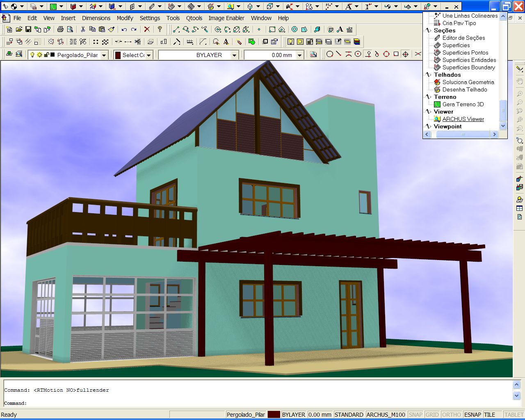Select Gera Terreno 3D item
The image size is (525, 420).
(x=463, y=104)
